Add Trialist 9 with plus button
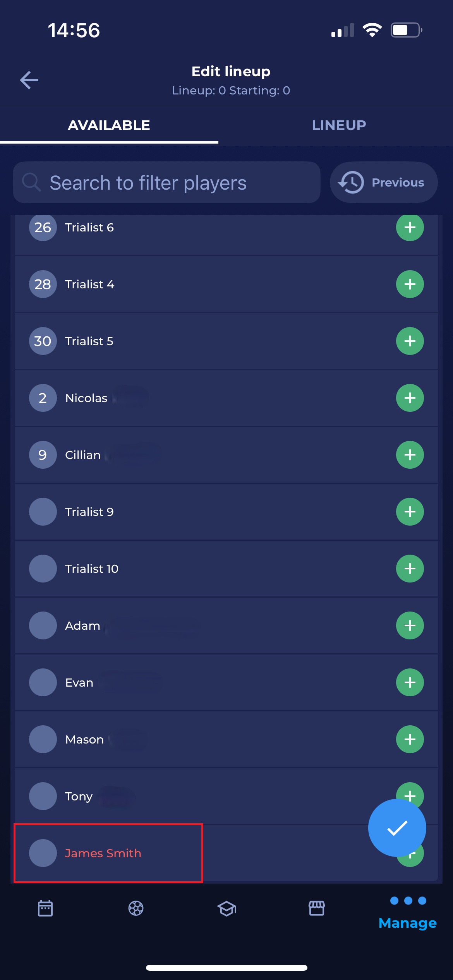This screenshot has height=980, width=453. 410,512
